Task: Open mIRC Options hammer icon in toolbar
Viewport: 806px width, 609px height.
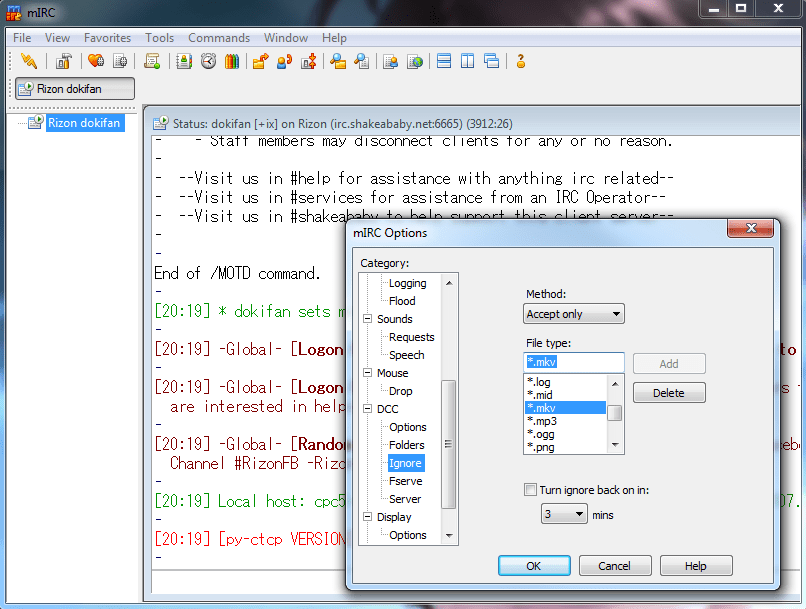Action: click(x=64, y=61)
